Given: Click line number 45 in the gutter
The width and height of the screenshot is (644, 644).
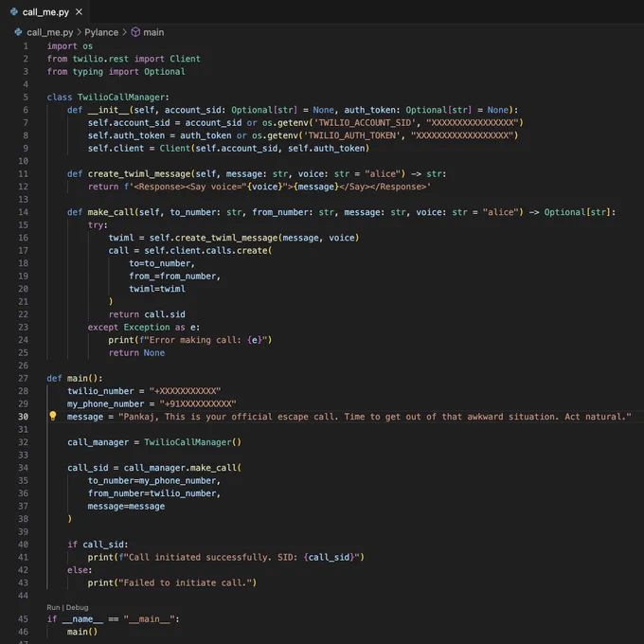Looking at the screenshot, I should (x=24, y=618).
